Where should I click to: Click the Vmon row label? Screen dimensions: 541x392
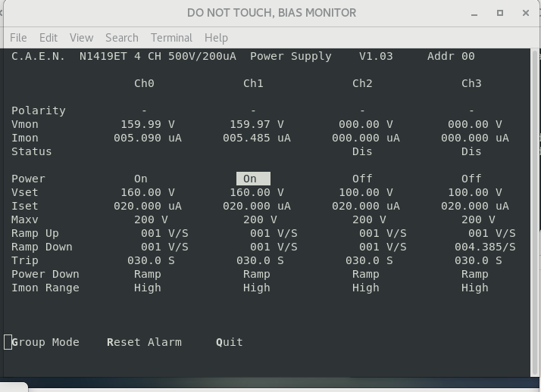click(25, 124)
